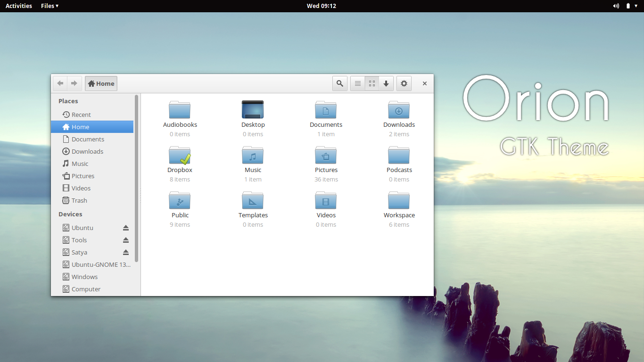Image resolution: width=644 pixels, height=362 pixels.
Task: Open the Activities overview
Action: [19, 6]
